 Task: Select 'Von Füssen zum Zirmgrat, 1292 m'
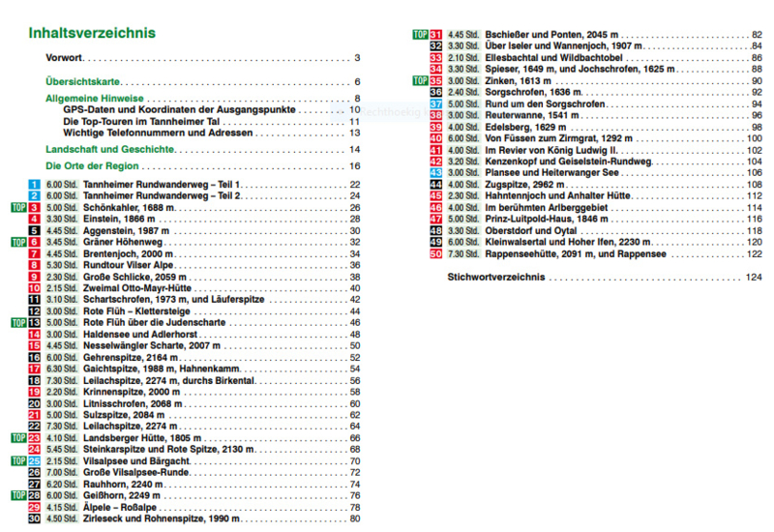coord(559,138)
